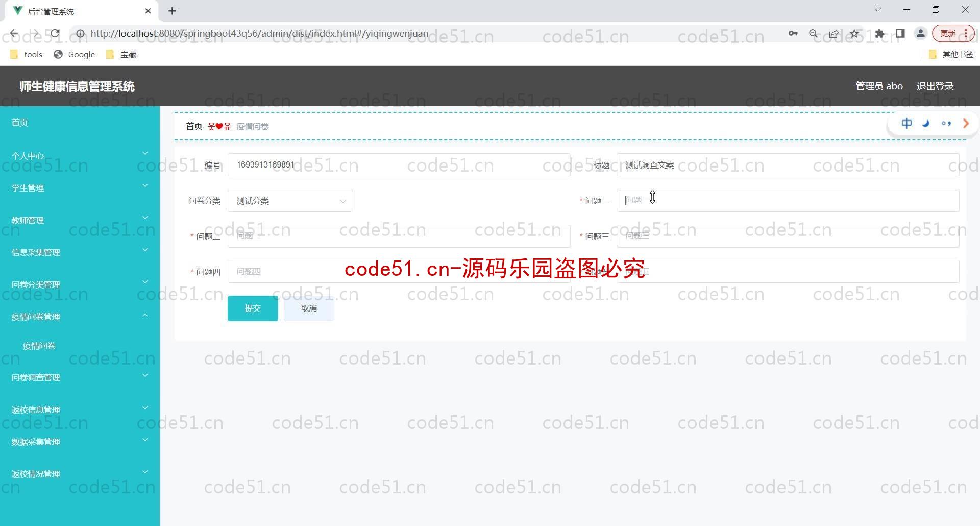This screenshot has height=526, width=980.
Task: Open the tab search chevron in title bar
Action: click(x=877, y=10)
